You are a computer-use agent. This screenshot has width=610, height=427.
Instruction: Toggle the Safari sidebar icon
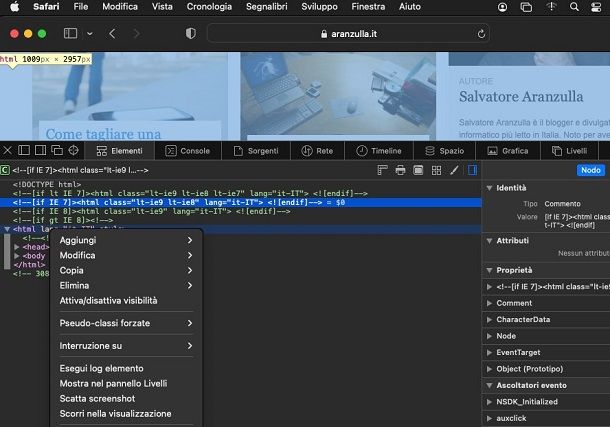pyautogui.click(x=70, y=33)
